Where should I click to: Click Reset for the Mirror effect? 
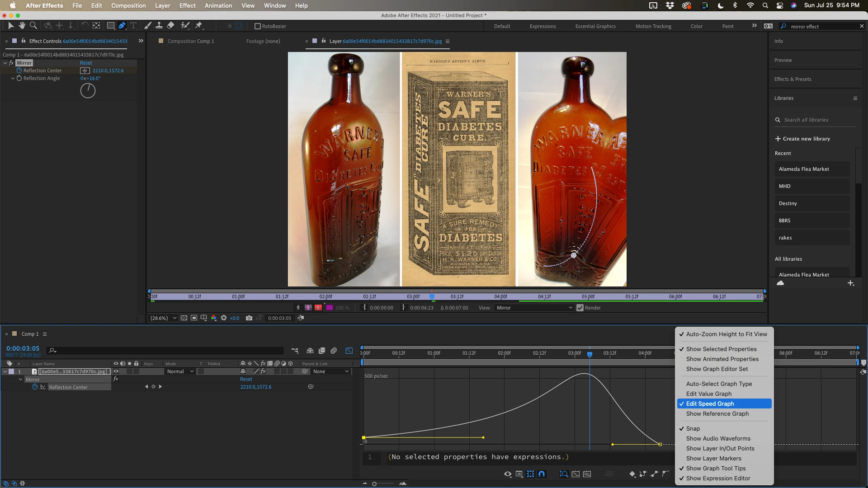pyautogui.click(x=86, y=63)
